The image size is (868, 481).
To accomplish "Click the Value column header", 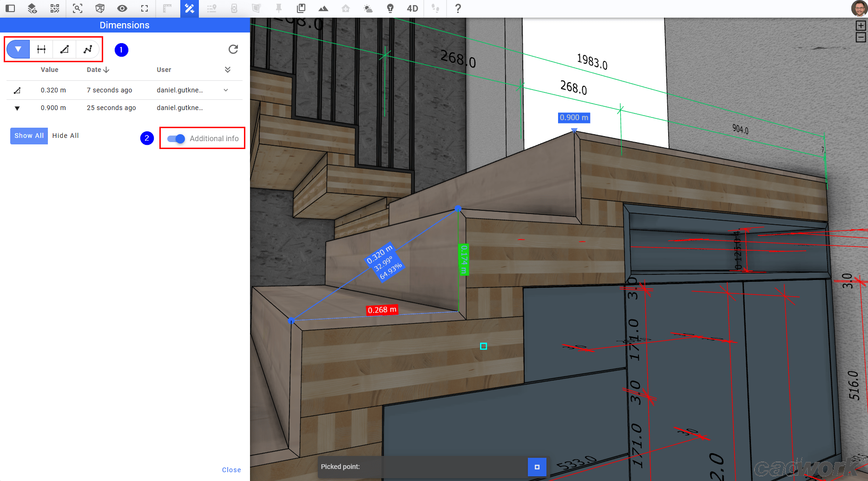I will [49, 70].
